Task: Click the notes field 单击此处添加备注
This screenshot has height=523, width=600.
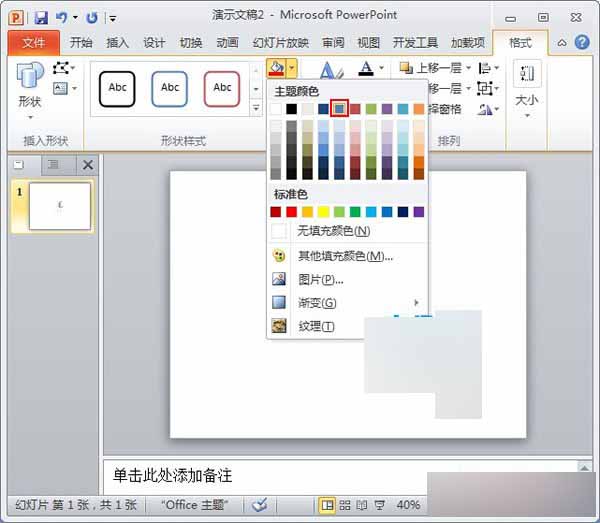Action: tap(172, 476)
